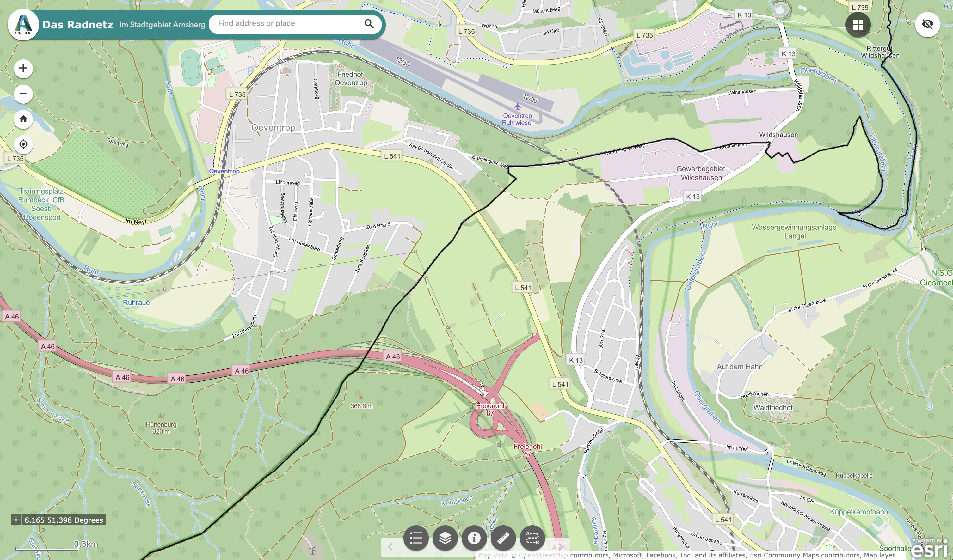Toggle the coordinate crosshair picker
Viewport: 953px width, 560px height.
pos(16,520)
